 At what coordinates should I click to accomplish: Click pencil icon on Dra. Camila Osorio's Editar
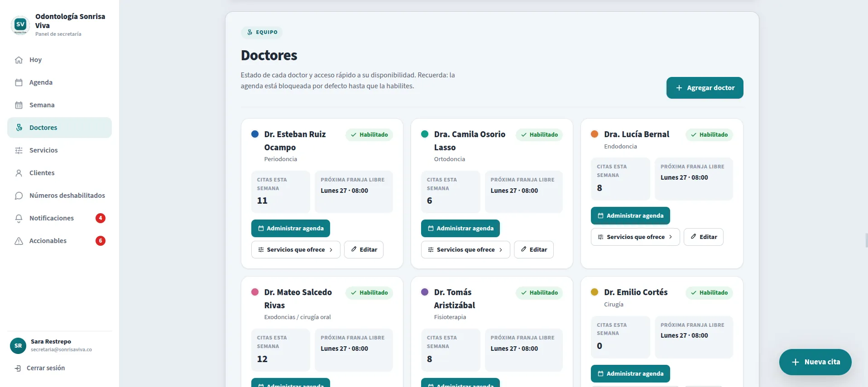[523, 249]
